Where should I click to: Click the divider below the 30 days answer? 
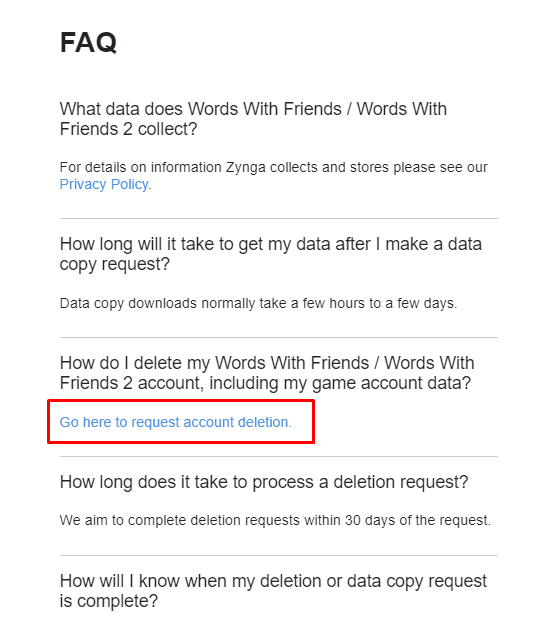point(279,556)
